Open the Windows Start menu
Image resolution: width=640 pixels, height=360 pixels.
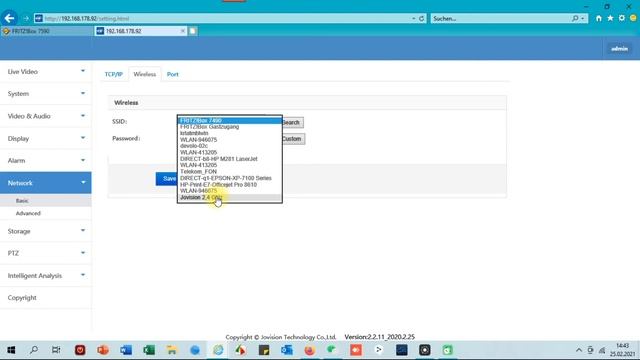pos(11,350)
